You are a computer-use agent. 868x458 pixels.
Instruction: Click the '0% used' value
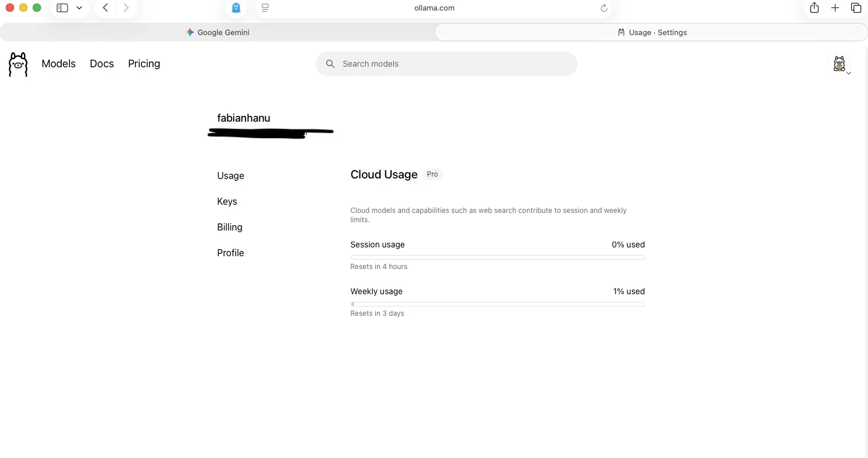(628, 245)
